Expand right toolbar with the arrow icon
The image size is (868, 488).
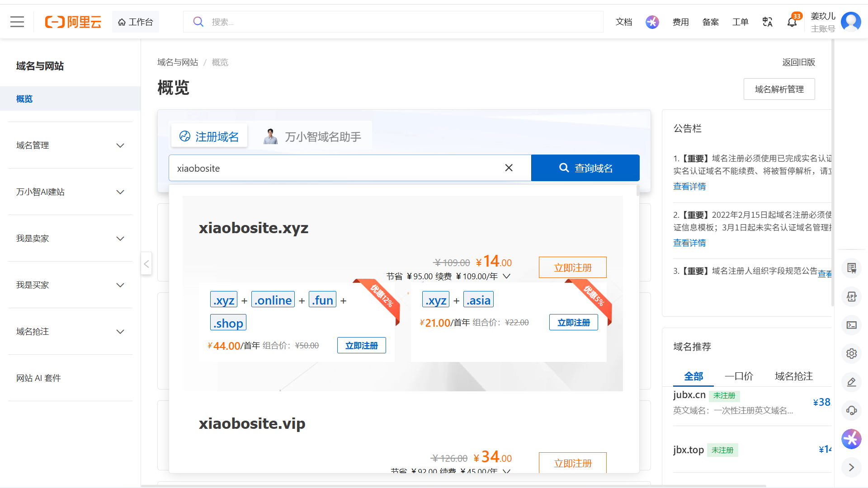[x=852, y=467]
